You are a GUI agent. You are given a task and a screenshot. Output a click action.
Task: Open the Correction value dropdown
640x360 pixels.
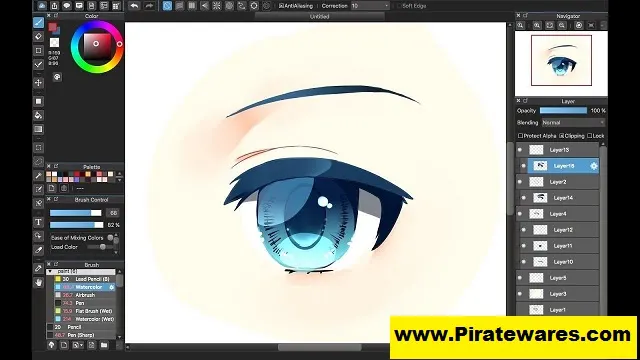(x=370, y=6)
